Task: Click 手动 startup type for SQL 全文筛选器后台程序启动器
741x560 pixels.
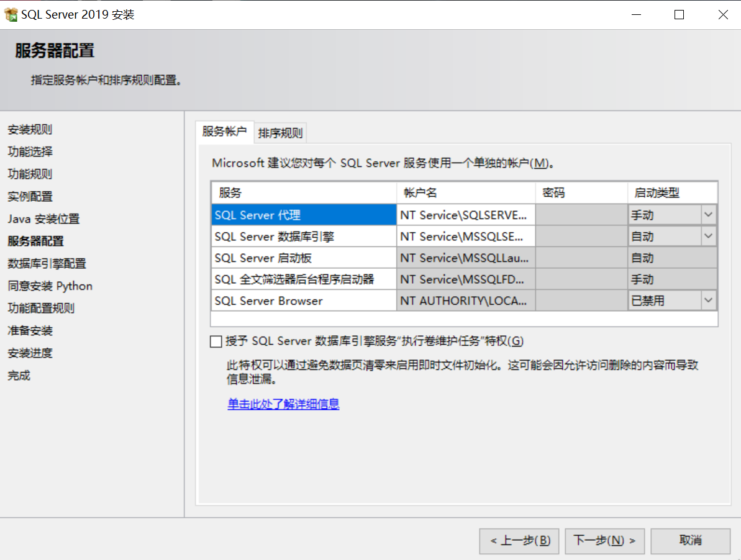Action: click(673, 279)
